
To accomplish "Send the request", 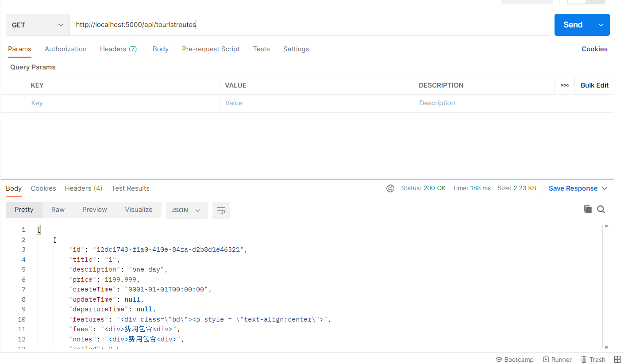I will point(573,25).
